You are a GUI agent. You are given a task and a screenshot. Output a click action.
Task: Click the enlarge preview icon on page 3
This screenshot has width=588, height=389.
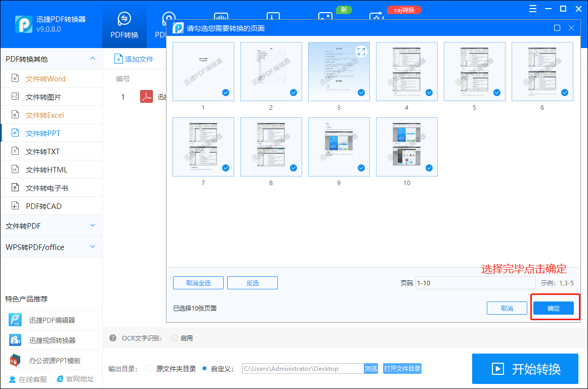click(x=361, y=52)
